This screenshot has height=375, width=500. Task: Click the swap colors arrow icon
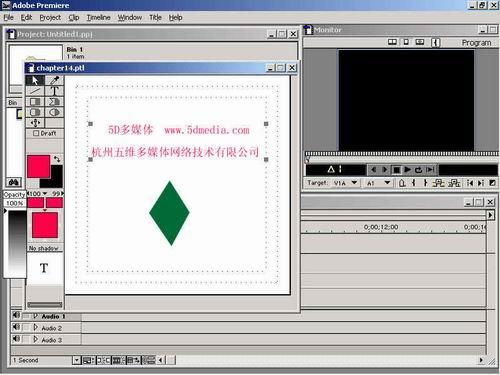click(57, 159)
